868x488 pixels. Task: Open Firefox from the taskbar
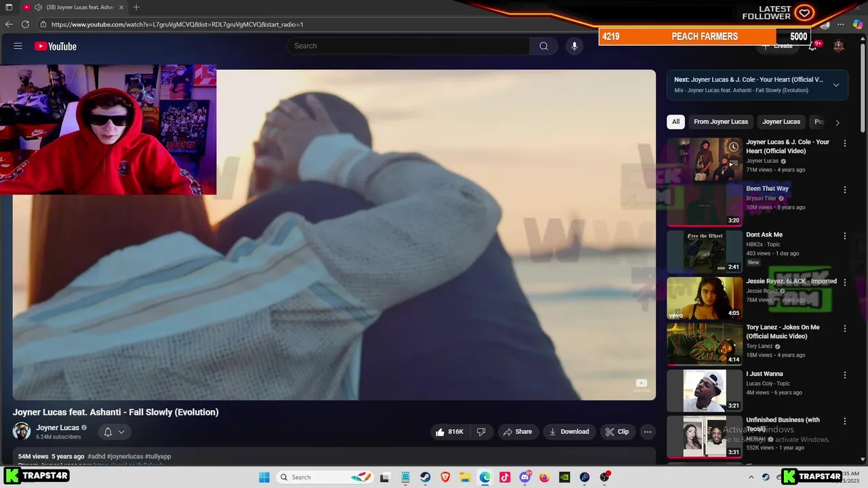[545, 477]
